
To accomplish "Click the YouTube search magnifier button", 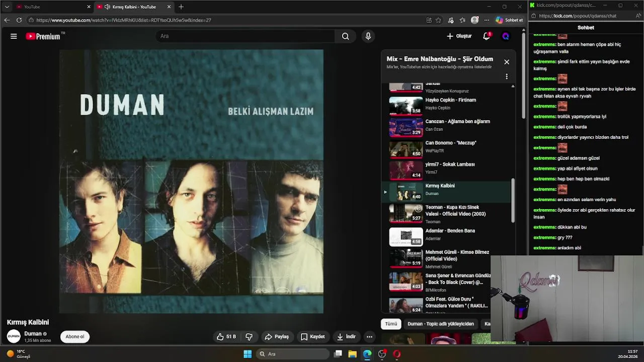I will pos(345,36).
